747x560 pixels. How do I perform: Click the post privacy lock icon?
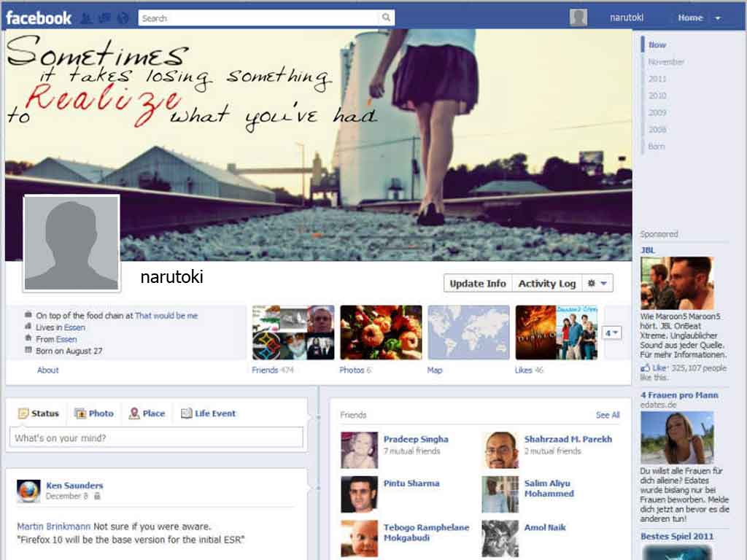click(x=97, y=497)
